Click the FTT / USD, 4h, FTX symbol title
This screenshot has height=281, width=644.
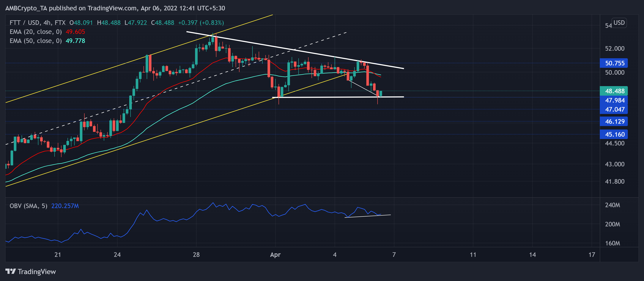tap(38, 23)
